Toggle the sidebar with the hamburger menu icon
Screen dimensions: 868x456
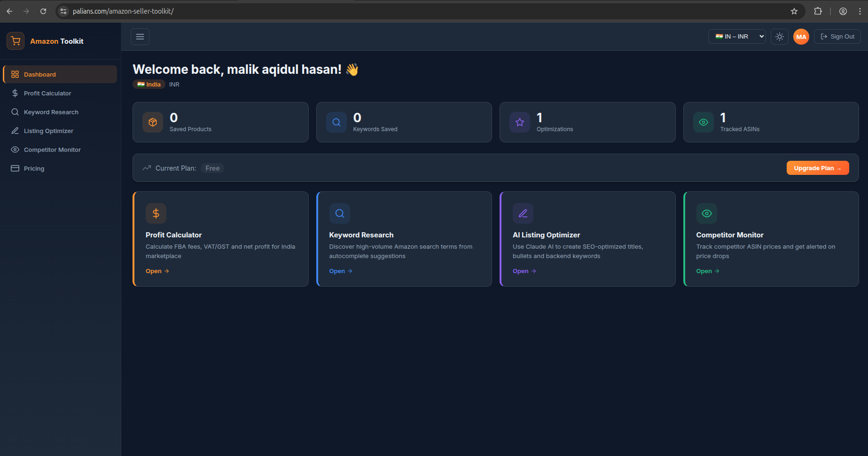pyautogui.click(x=140, y=37)
